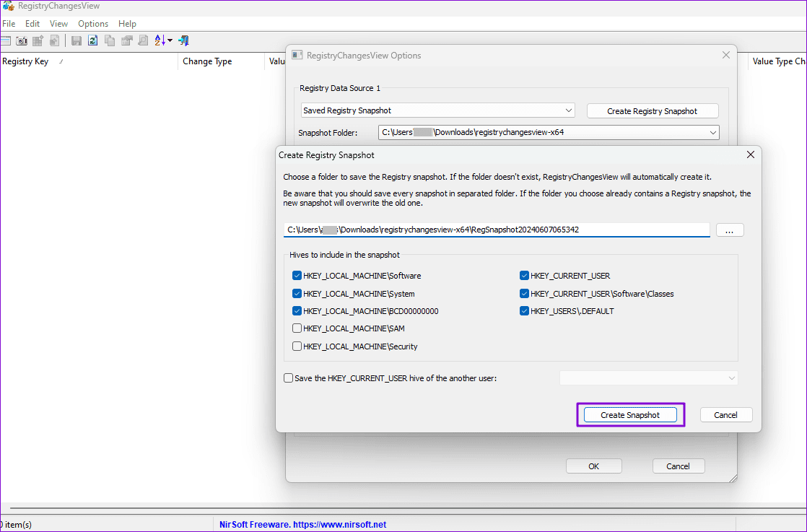807x532 pixels.
Task: Click the green refresh toolbar icon
Action: pyautogui.click(x=92, y=40)
